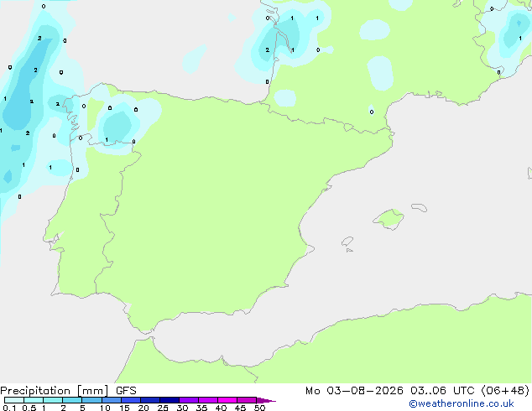
Task: Select the 15–20 mm legend color segment
Action: point(131,400)
